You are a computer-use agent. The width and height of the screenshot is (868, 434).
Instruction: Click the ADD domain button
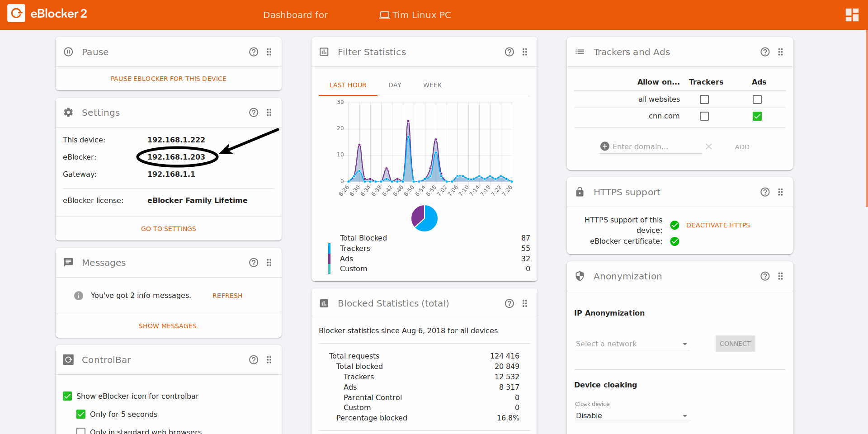(x=742, y=147)
